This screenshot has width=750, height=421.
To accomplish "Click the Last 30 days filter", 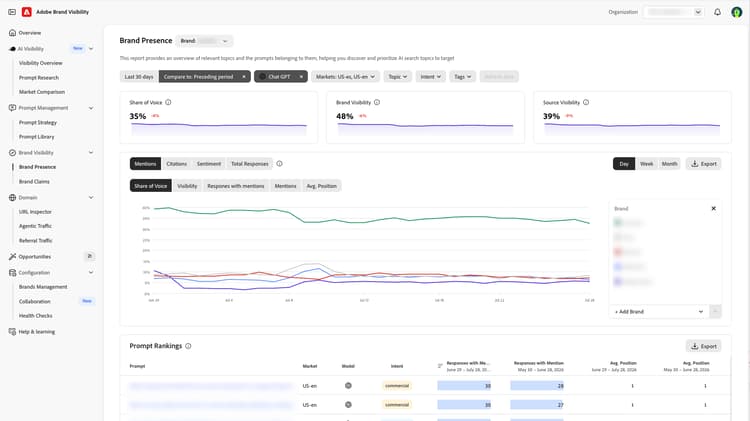I will (139, 77).
